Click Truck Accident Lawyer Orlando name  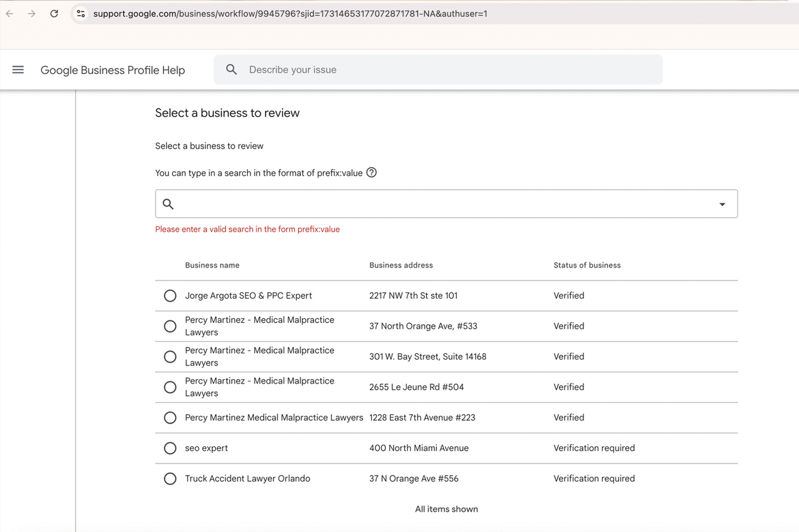coord(248,478)
